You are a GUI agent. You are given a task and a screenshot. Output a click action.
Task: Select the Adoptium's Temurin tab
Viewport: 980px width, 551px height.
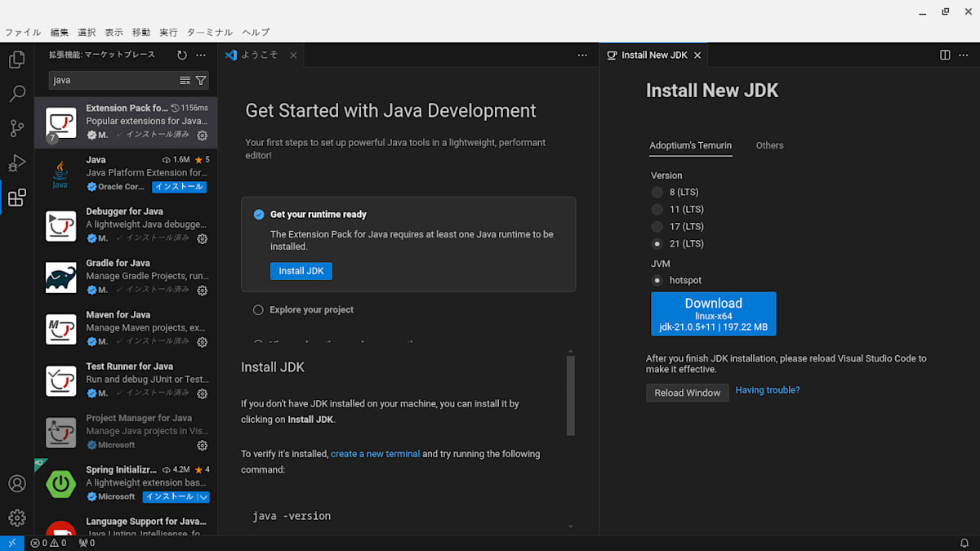tap(691, 145)
